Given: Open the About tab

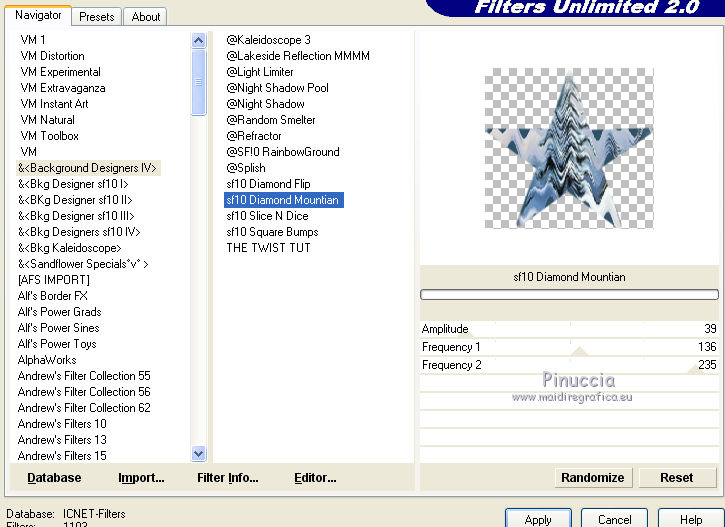Looking at the screenshot, I should coord(145,17).
